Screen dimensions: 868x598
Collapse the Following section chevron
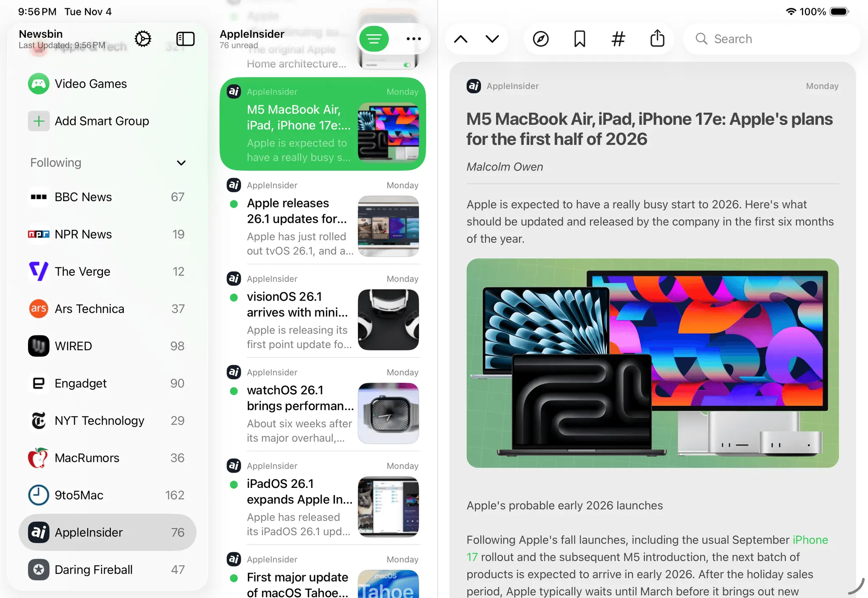[181, 163]
